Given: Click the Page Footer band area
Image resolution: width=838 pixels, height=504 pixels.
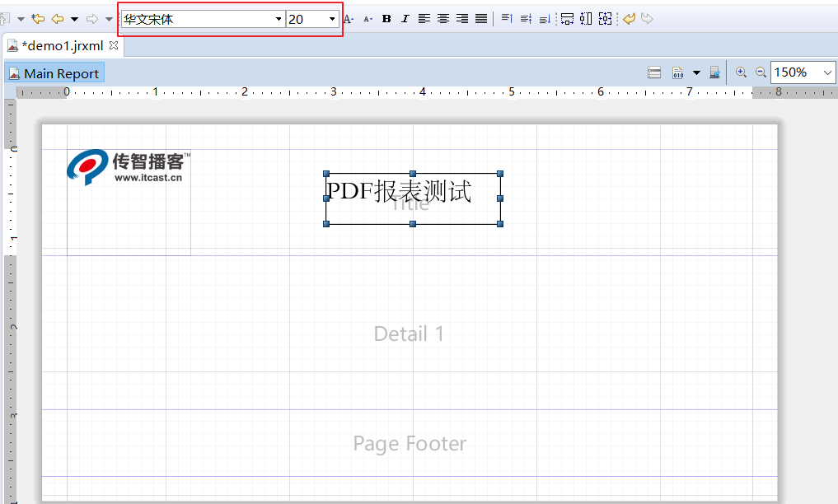Looking at the screenshot, I should [410, 443].
